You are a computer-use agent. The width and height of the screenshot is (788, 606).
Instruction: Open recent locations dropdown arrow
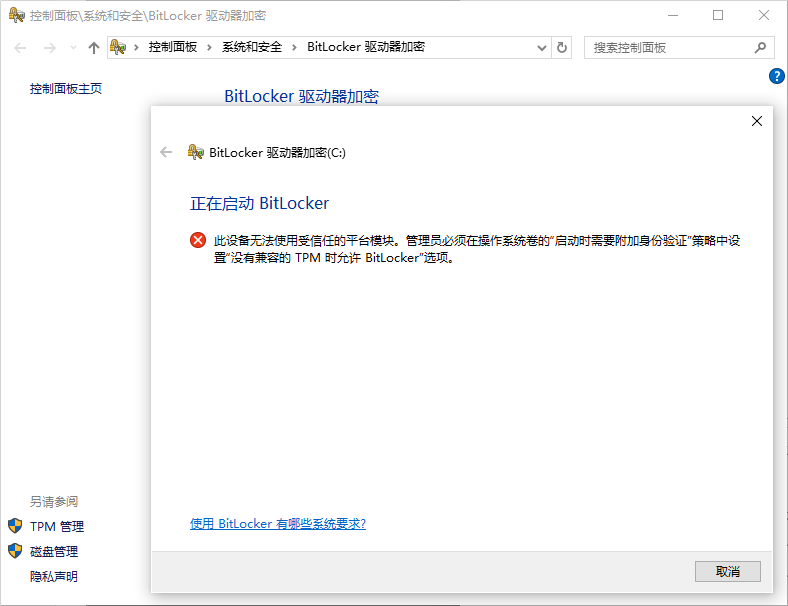pyautogui.click(x=73, y=48)
